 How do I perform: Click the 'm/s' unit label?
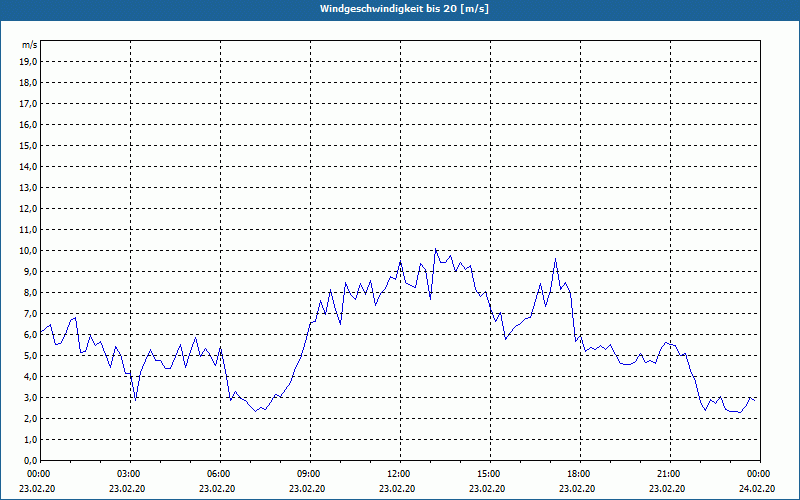29,45
